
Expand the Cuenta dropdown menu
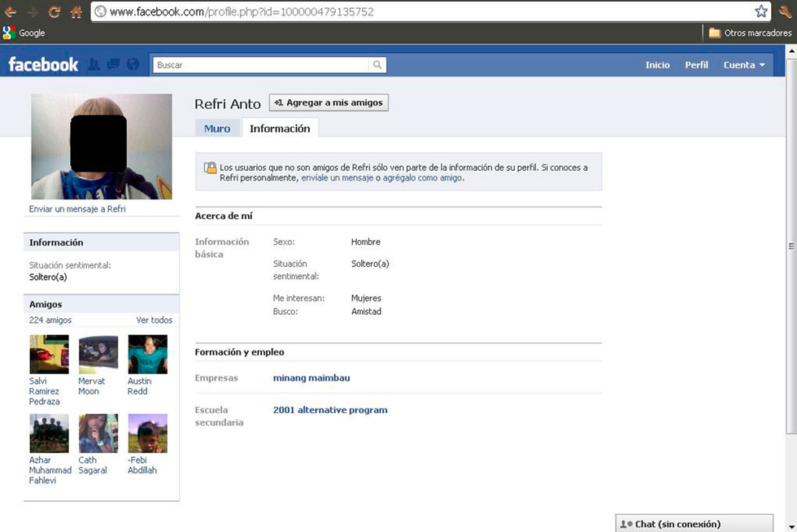[x=744, y=65]
